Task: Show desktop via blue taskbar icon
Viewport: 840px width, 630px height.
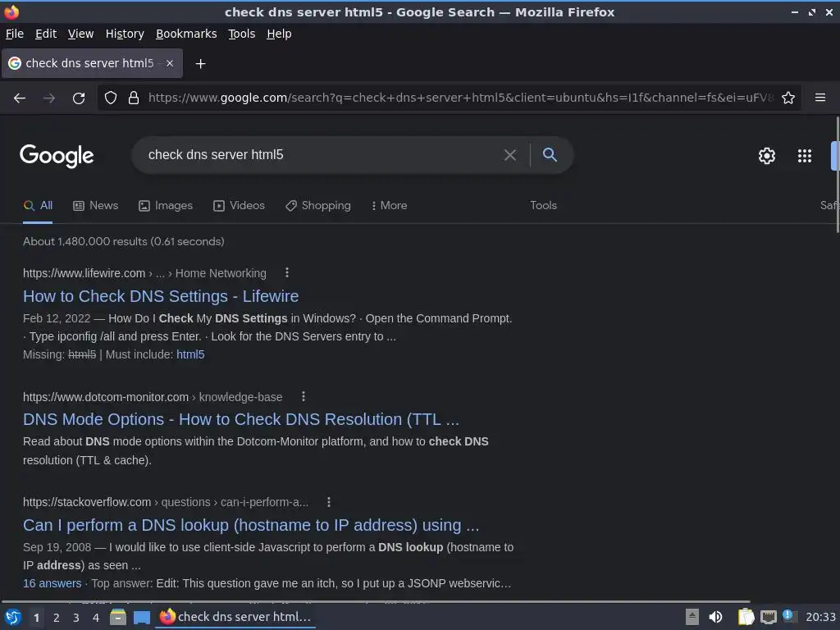Action: tap(141, 618)
